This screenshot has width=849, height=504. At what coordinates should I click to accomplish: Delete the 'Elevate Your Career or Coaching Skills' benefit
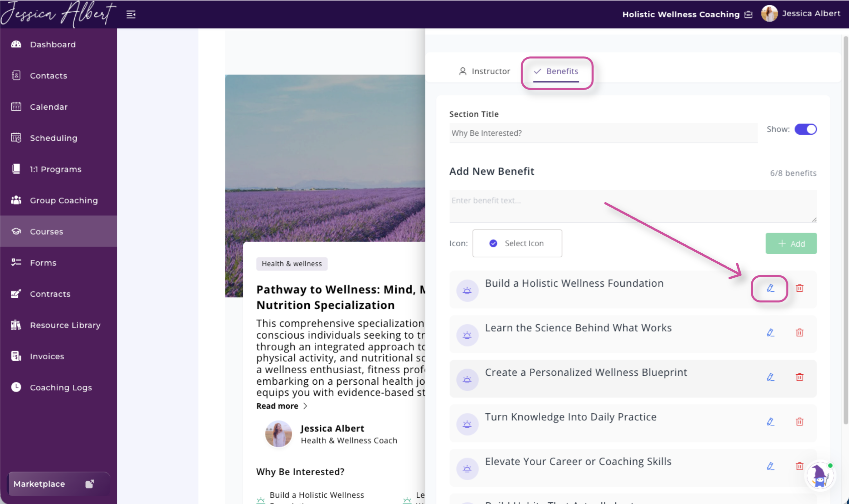(800, 466)
